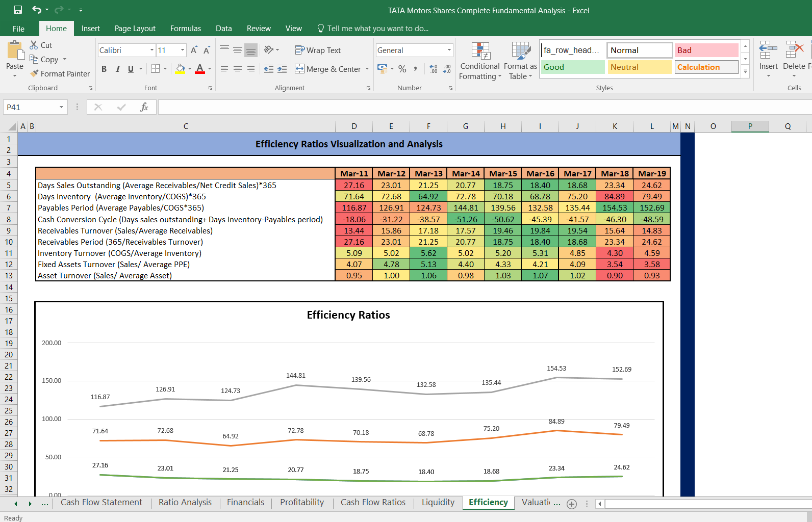The image size is (812, 522).
Task: Switch to the Page Layout tab
Action: (135, 29)
